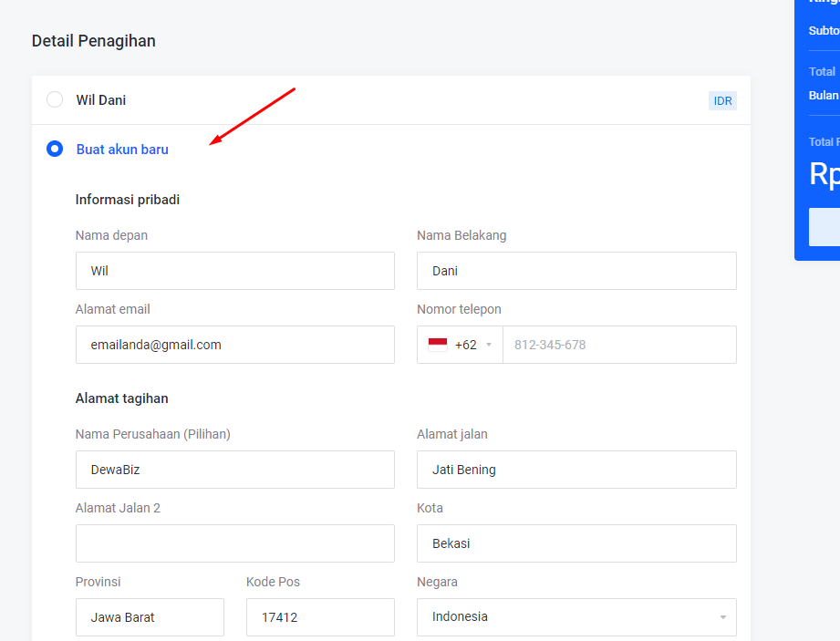Image resolution: width=840 pixels, height=641 pixels.
Task: Select the Buat akun baru radio button
Action: pos(55,149)
